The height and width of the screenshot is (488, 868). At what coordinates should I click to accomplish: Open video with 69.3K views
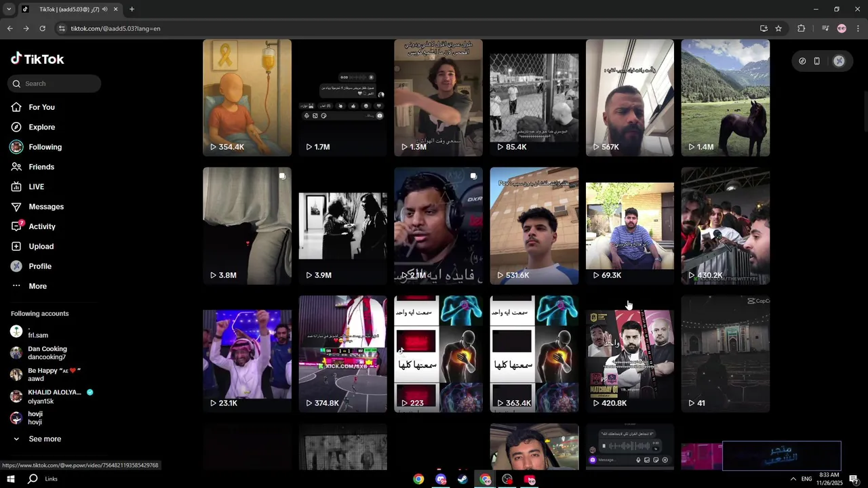[629, 226]
